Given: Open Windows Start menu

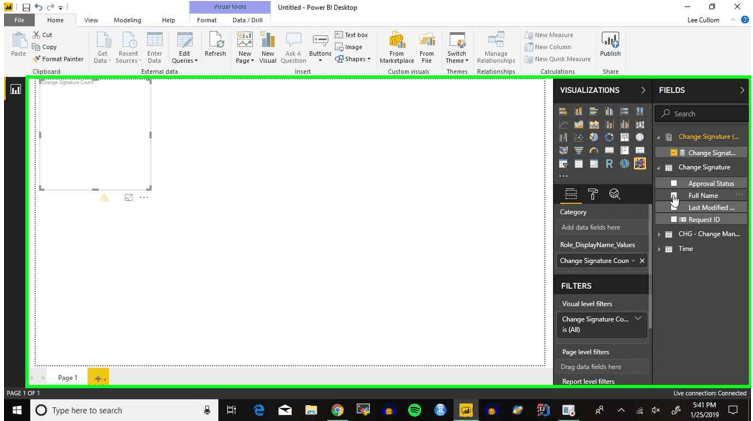Looking at the screenshot, I should 17,410.
